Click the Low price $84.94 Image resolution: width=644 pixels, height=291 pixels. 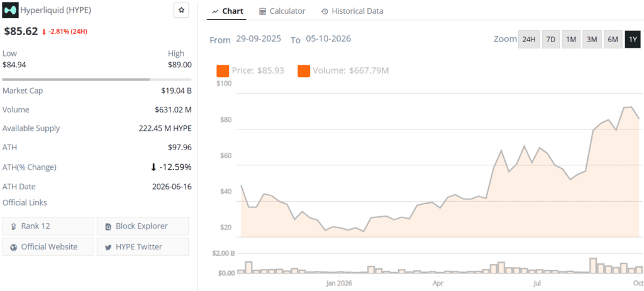tap(14, 65)
